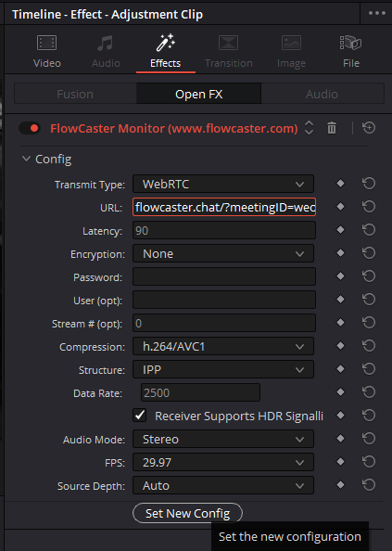
Task: Reset the FPS parameter
Action: coord(369,462)
